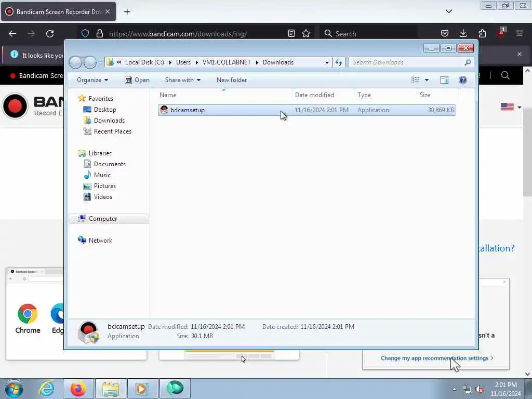Open the Firefox application menu

(520, 33)
